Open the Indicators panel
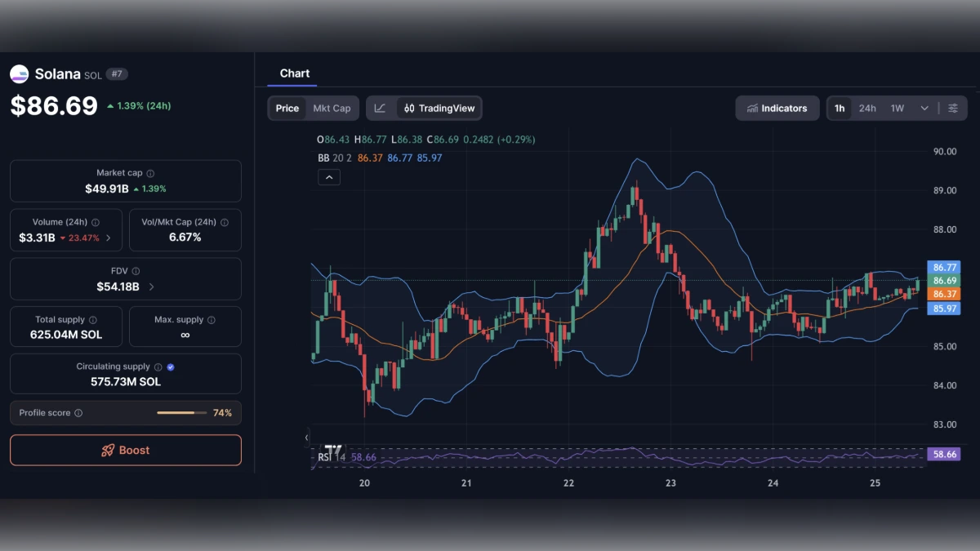The width and height of the screenshot is (980, 551). click(777, 108)
